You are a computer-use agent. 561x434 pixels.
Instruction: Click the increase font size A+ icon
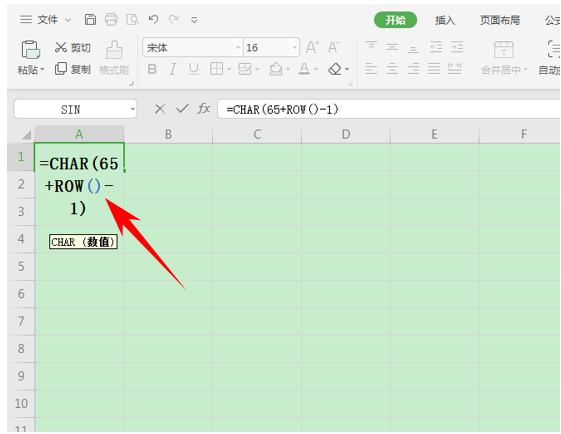[x=312, y=47]
